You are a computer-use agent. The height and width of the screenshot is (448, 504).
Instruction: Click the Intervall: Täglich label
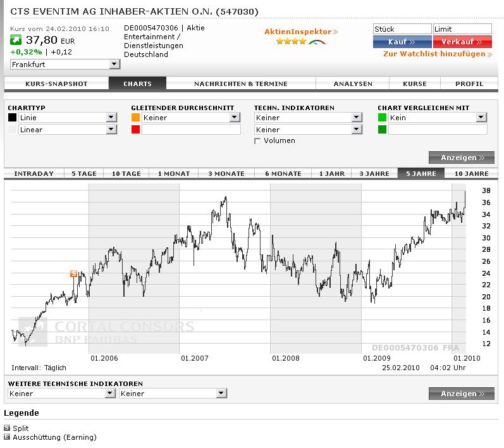[x=39, y=368]
